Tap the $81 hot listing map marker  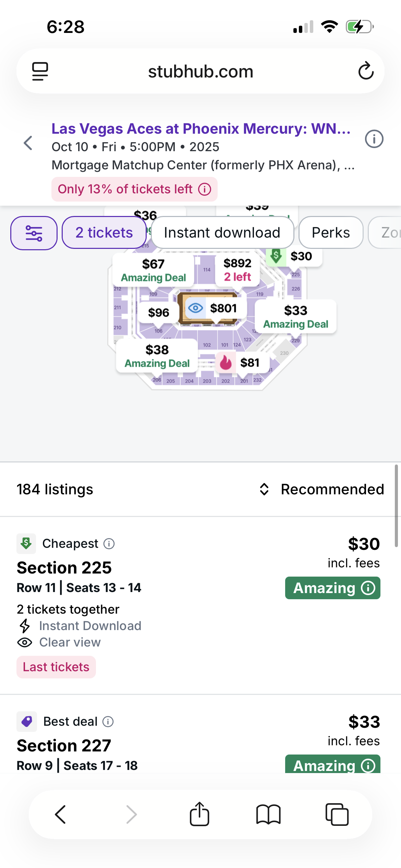(x=242, y=363)
